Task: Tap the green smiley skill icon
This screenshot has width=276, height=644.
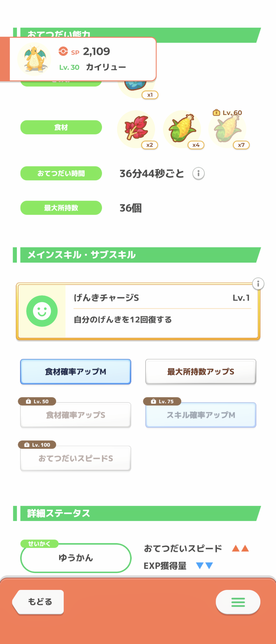Action: pos(42,311)
